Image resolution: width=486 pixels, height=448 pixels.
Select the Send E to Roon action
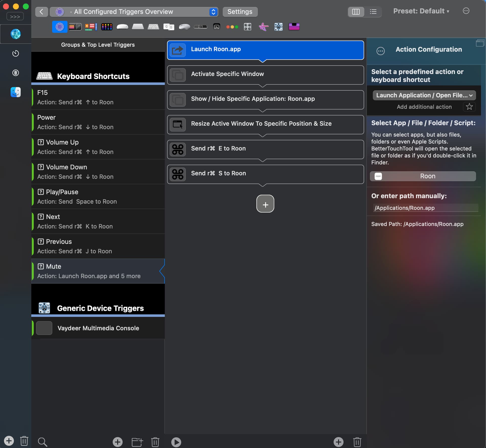(265, 149)
